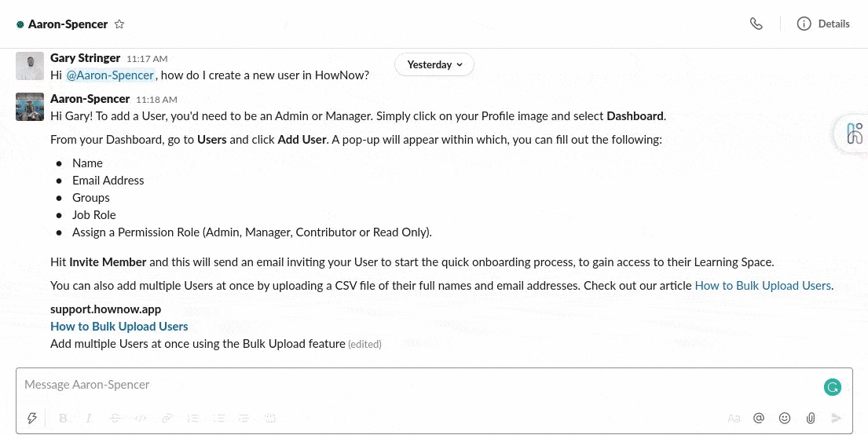The image size is (868, 435).
Task: Toggle bold formatting
Action: tap(63, 419)
